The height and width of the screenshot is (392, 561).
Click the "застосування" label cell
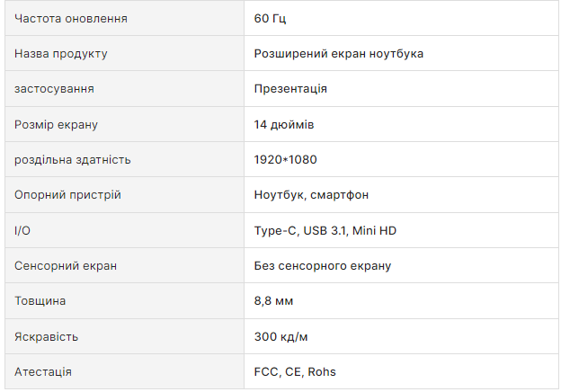pos(54,89)
